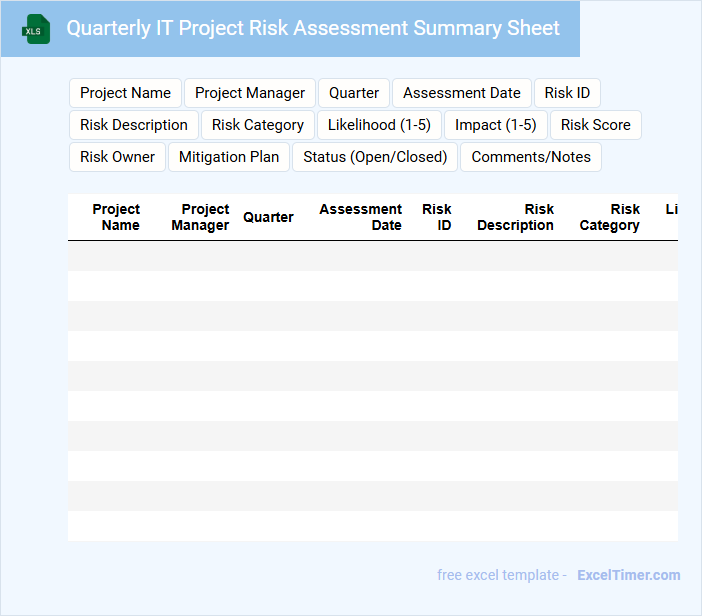The height and width of the screenshot is (616, 702).
Task: Click the Risk ID tag
Action: coord(567,93)
